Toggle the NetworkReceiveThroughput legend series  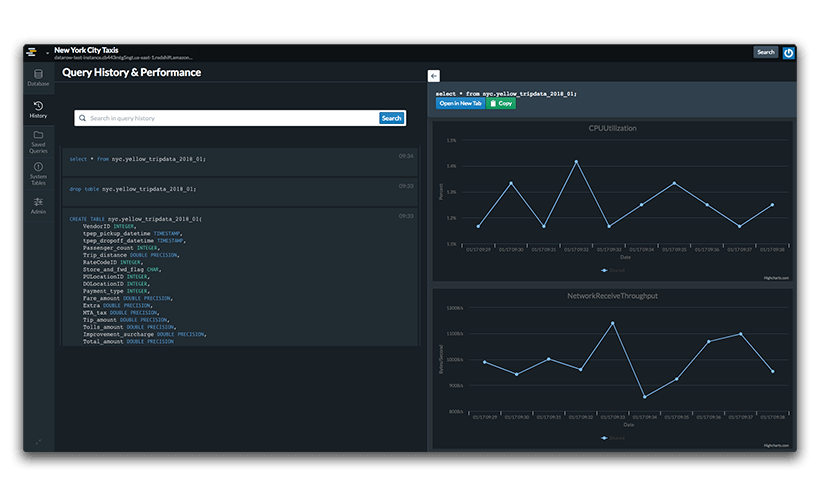[612, 438]
